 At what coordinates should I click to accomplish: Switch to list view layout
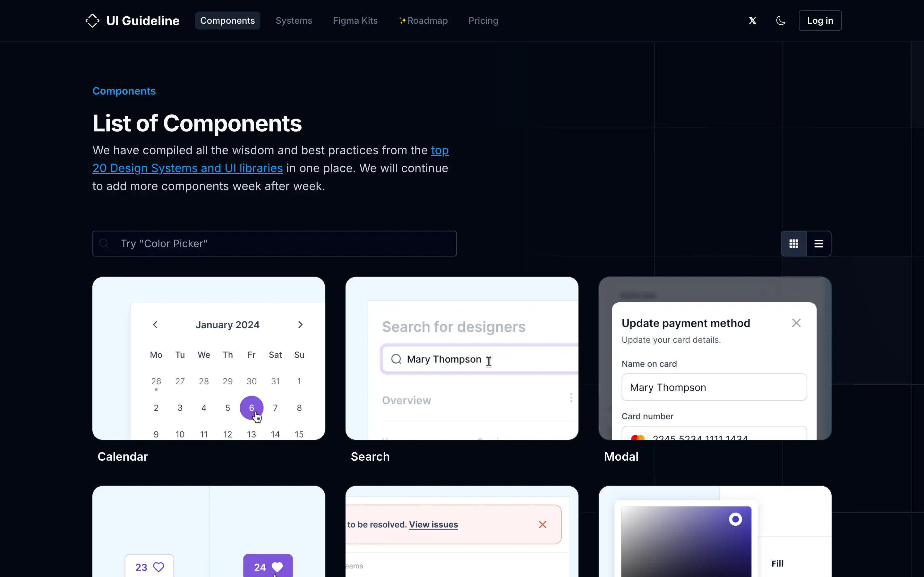pos(819,244)
